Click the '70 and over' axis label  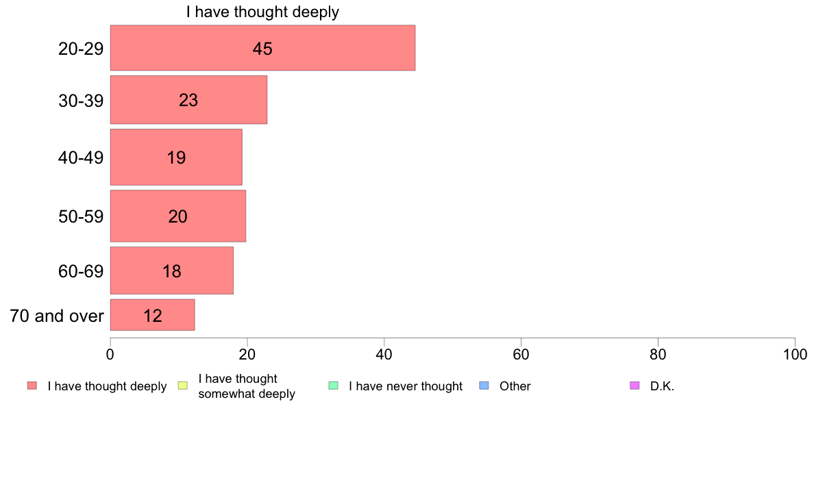pyautogui.click(x=57, y=316)
